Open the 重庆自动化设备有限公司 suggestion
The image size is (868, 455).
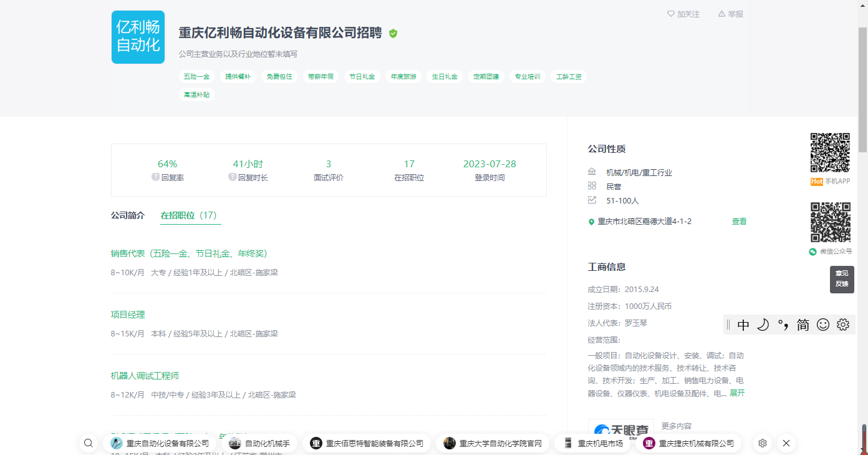pyautogui.click(x=160, y=443)
